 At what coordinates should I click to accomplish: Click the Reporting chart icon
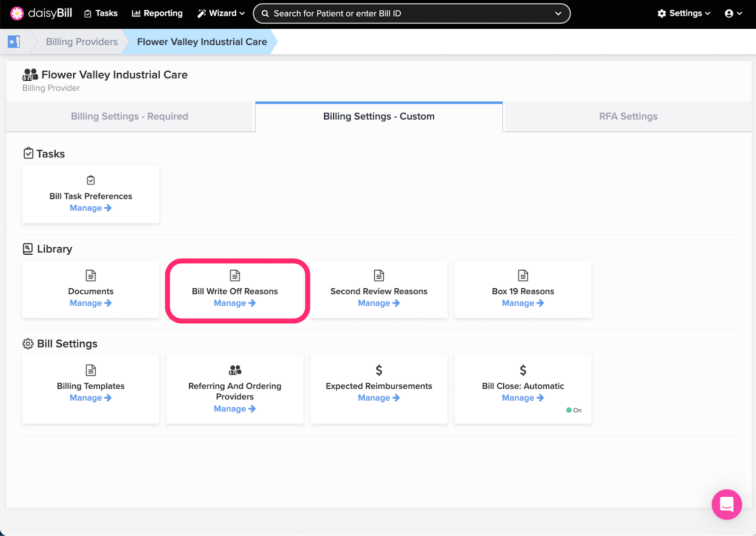136,13
